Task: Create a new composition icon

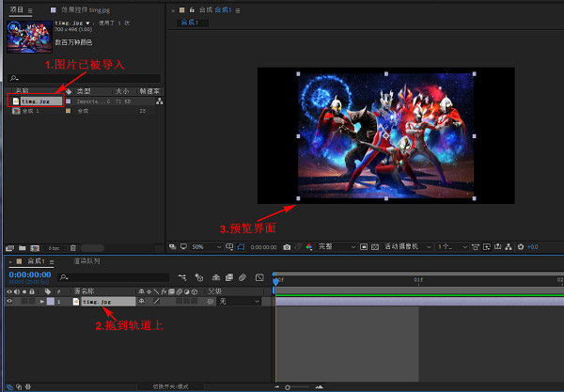Action: click(x=35, y=248)
